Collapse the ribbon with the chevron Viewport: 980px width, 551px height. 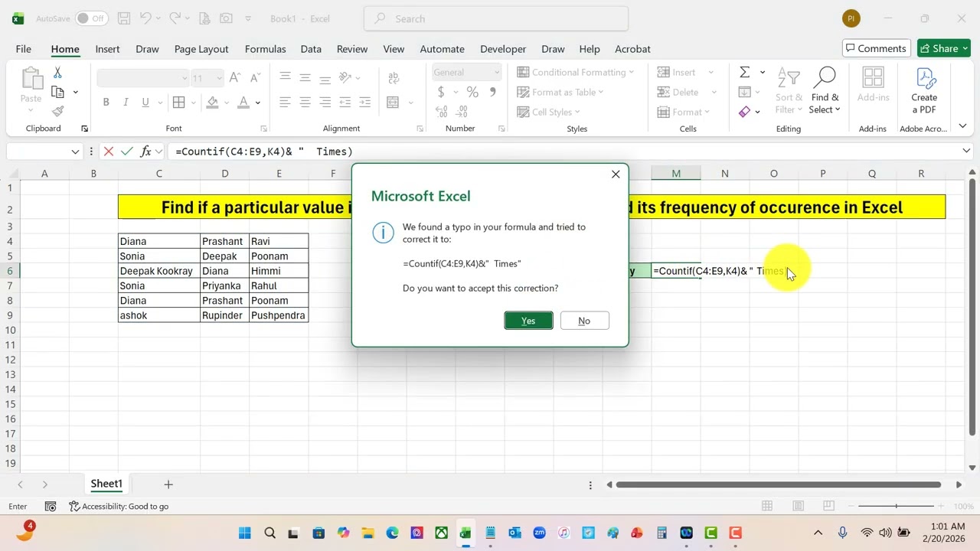tap(962, 126)
